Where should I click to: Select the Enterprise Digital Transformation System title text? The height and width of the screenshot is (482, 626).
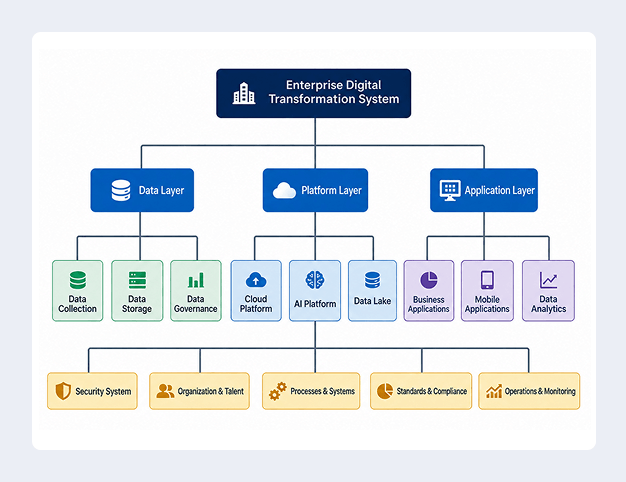pos(334,92)
